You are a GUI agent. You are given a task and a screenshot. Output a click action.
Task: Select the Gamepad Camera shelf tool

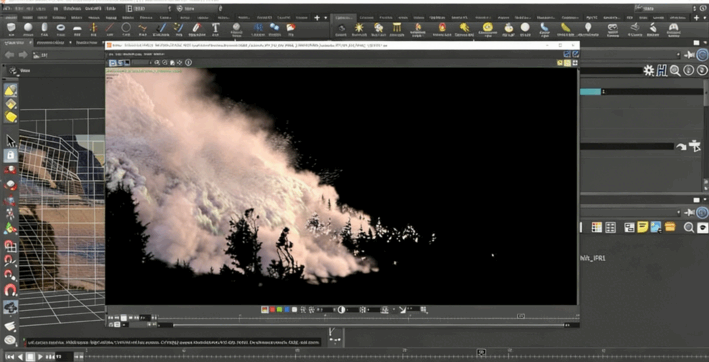point(674,29)
